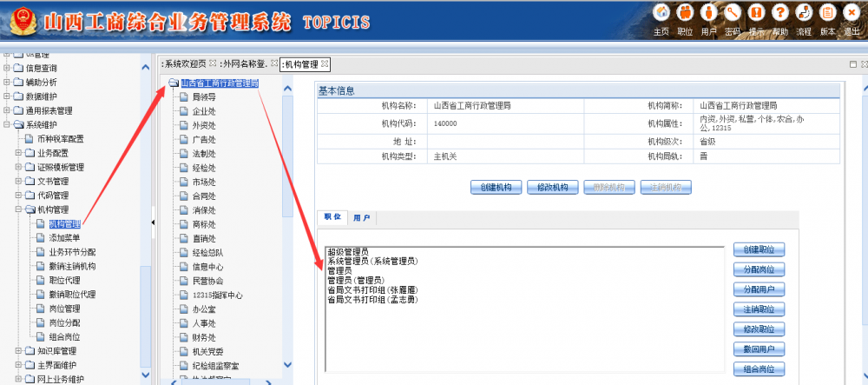Switch to the 用户 tab

362,218
